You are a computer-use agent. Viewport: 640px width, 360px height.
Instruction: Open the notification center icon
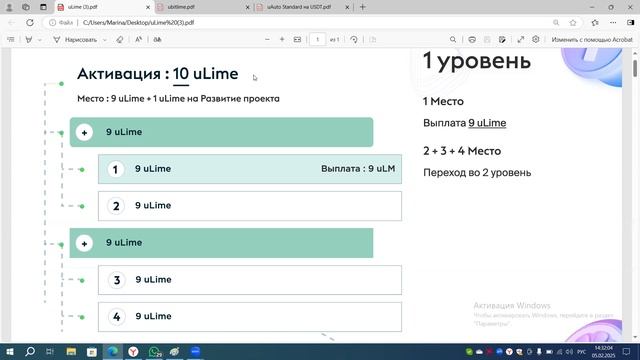(627, 351)
